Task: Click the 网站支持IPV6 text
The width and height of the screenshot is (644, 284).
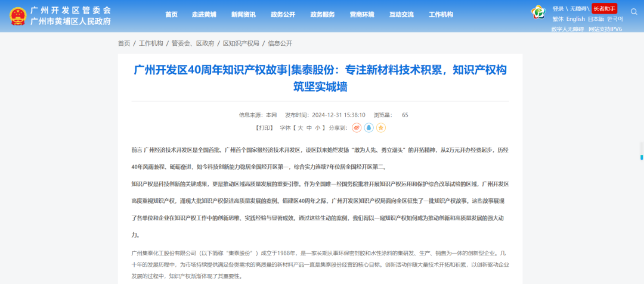Action: 605,29
